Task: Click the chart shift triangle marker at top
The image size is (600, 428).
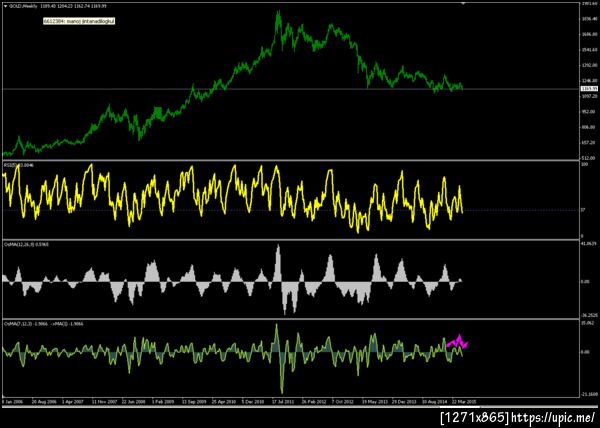Action: [463, 3]
